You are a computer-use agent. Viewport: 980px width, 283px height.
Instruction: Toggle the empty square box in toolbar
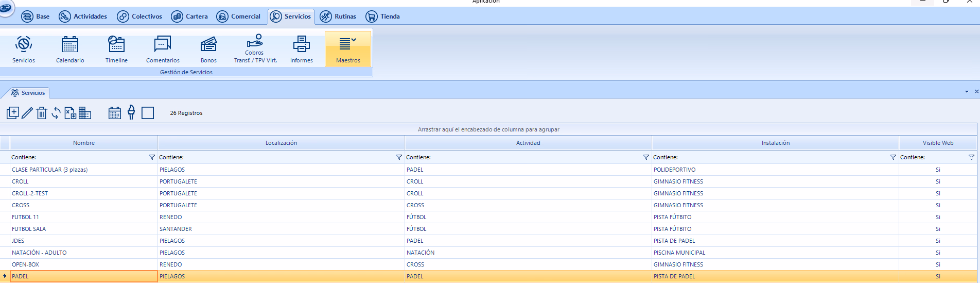[148, 113]
